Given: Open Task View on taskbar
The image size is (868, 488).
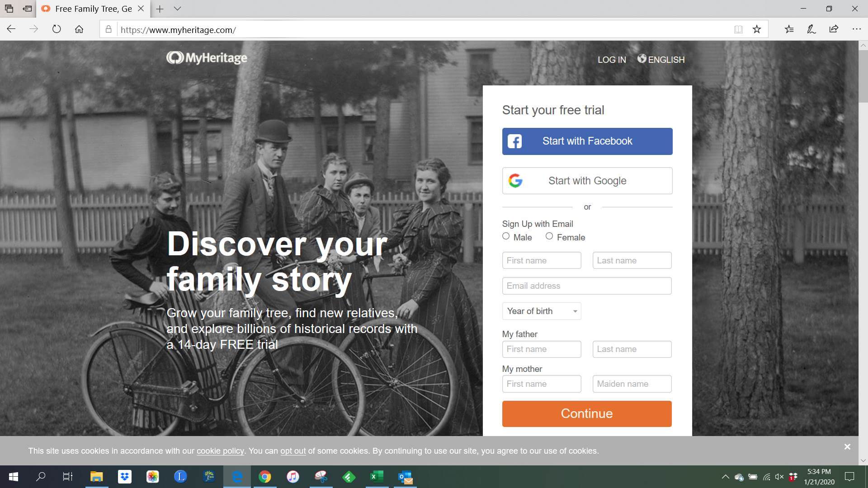Looking at the screenshot, I should [x=67, y=477].
